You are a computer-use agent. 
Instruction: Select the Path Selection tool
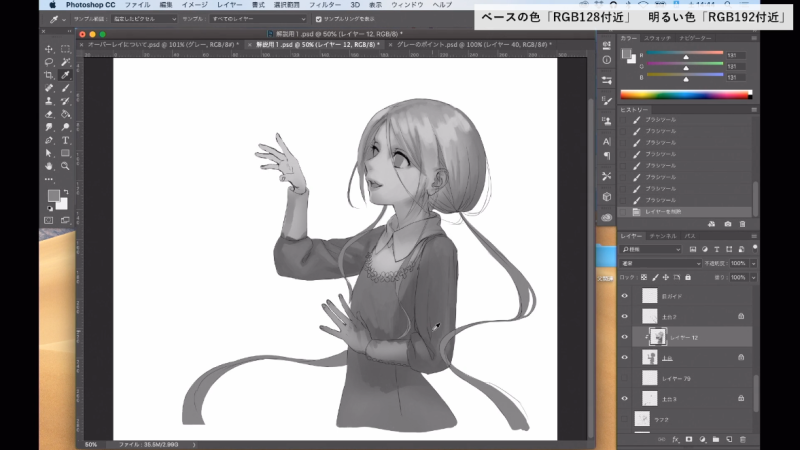coord(49,153)
